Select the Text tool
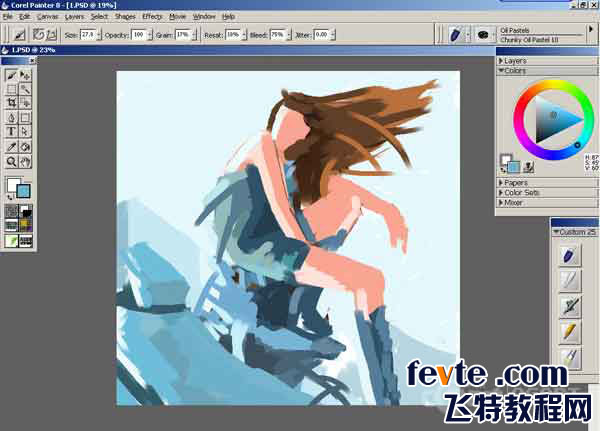Screen dimensions: 600x431 [x=11, y=132]
